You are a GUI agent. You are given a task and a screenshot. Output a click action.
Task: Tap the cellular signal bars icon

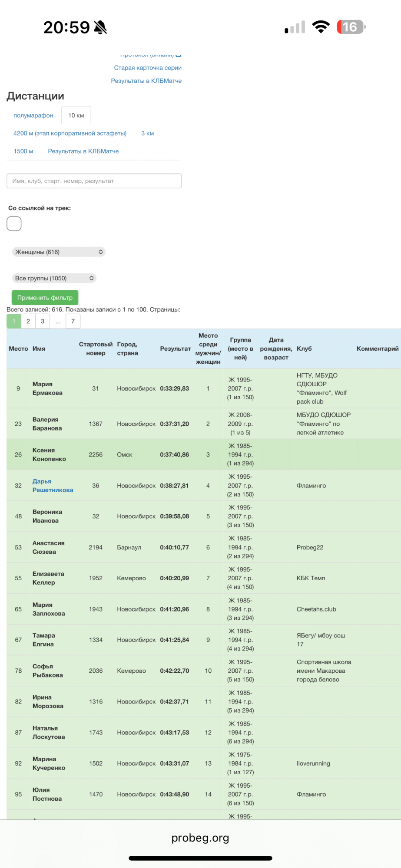tap(295, 27)
